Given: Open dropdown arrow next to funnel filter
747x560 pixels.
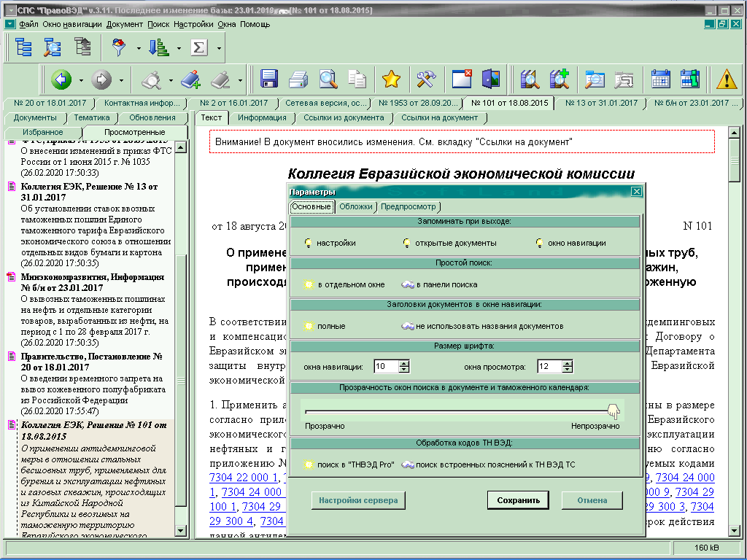Looking at the screenshot, I should (x=139, y=48).
